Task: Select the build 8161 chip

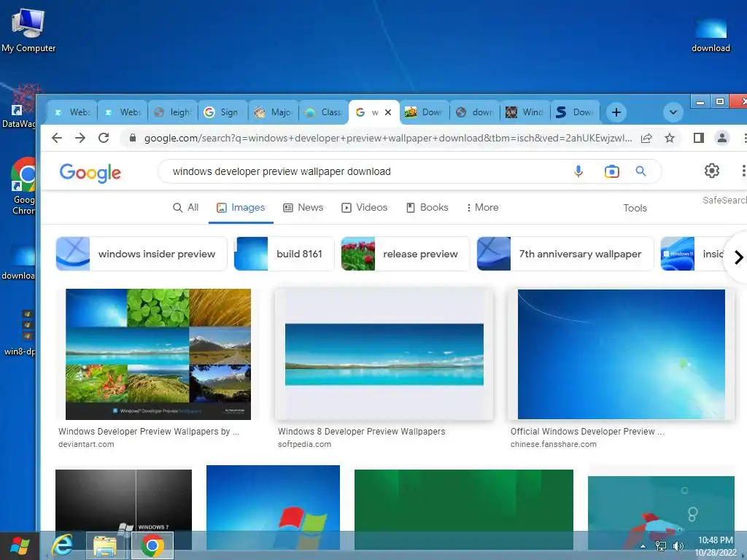Action: (x=284, y=254)
